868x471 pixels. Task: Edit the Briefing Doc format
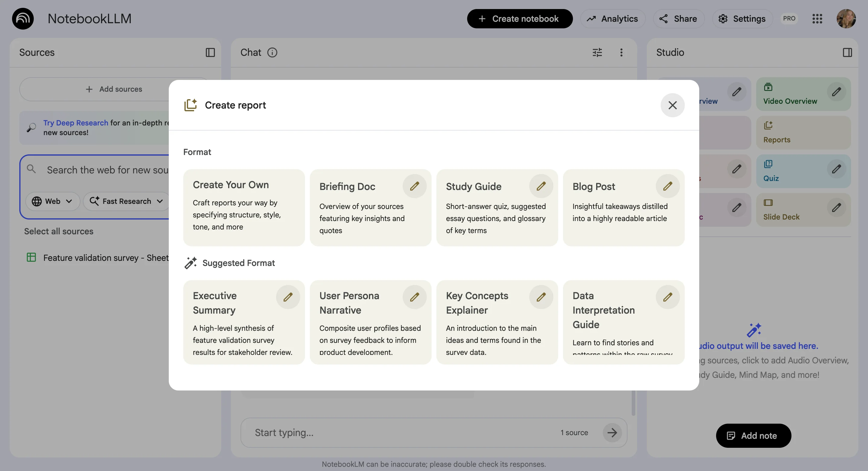415,186
